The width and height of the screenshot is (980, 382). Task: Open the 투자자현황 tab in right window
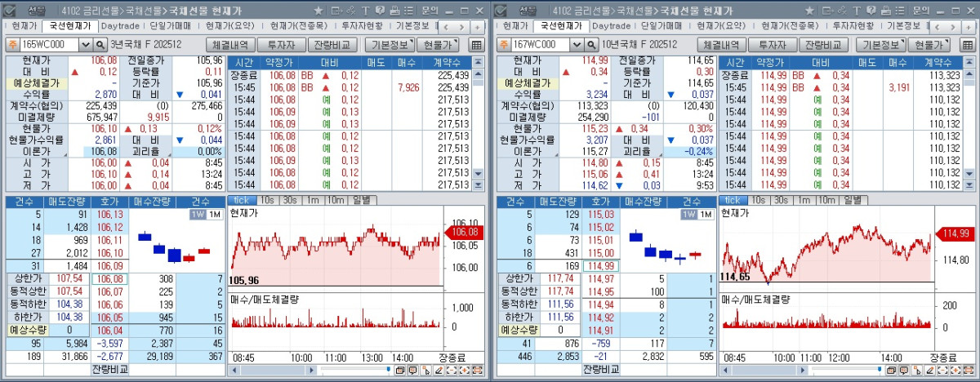point(854,26)
